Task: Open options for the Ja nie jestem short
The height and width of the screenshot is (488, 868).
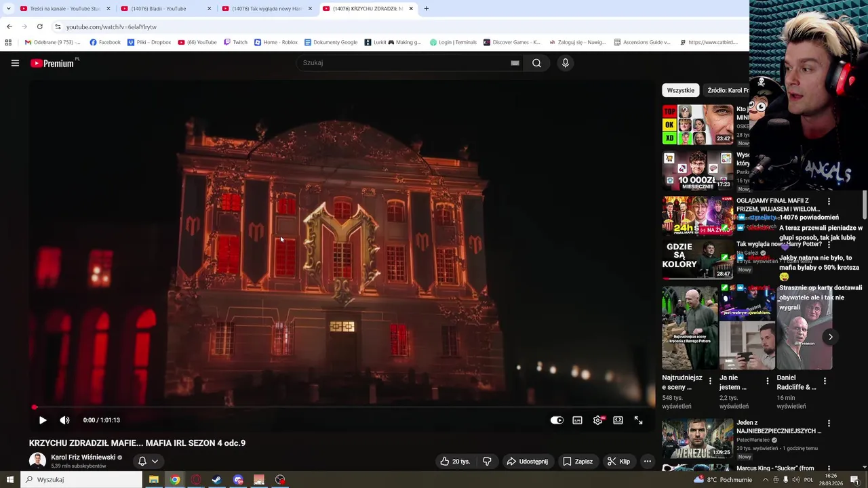Action: point(768,381)
